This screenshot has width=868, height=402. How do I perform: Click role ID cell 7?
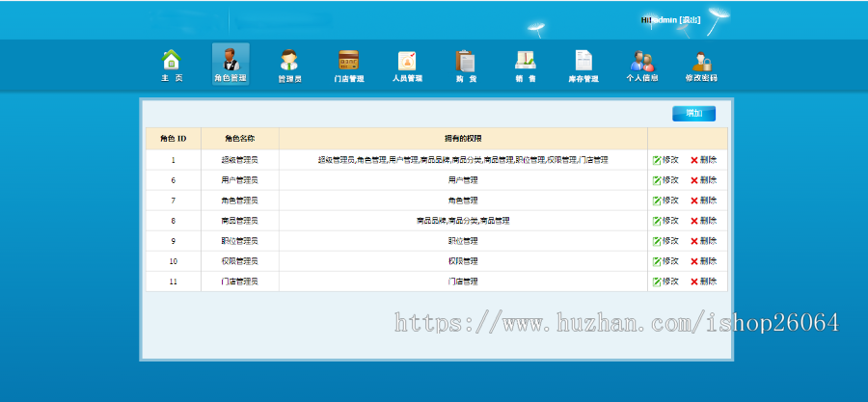[x=174, y=201]
